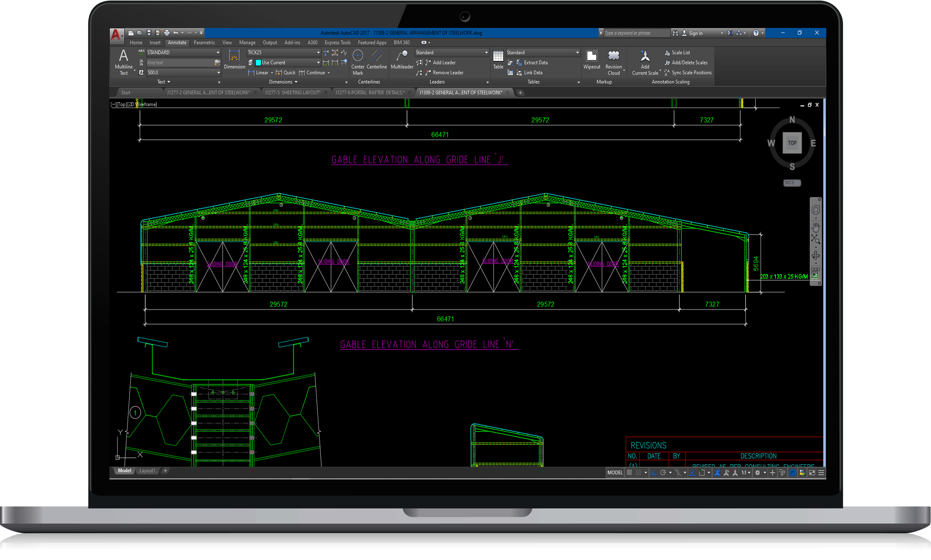The image size is (931, 560).
Task: Click the Check Spelling ABC icon
Action: pos(141,52)
